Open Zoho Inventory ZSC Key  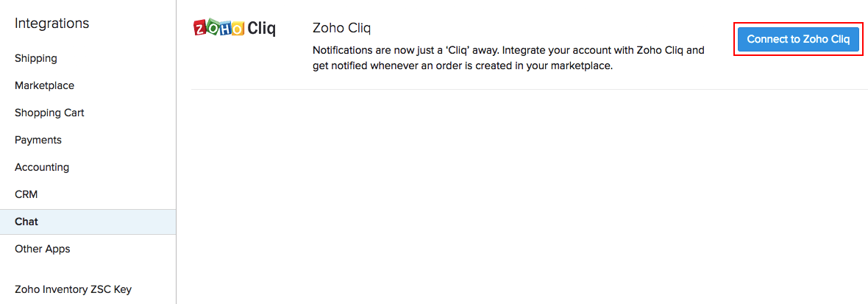click(73, 289)
